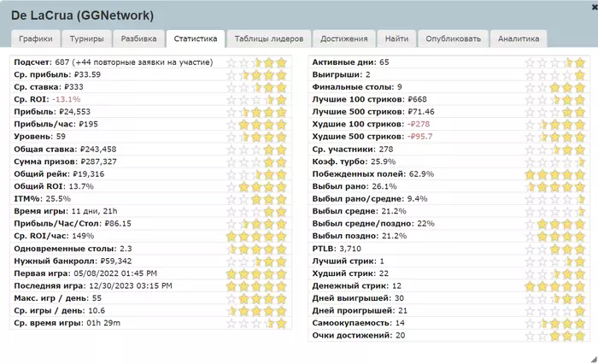Image resolution: width=598 pixels, height=364 pixels.
Task: Click the stars for Общая ставка
Action: 256,150
